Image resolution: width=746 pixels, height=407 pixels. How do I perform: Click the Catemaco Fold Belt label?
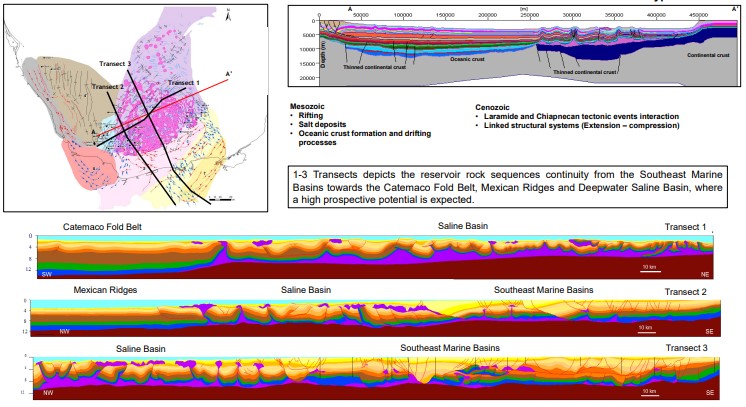click(102, 227)
